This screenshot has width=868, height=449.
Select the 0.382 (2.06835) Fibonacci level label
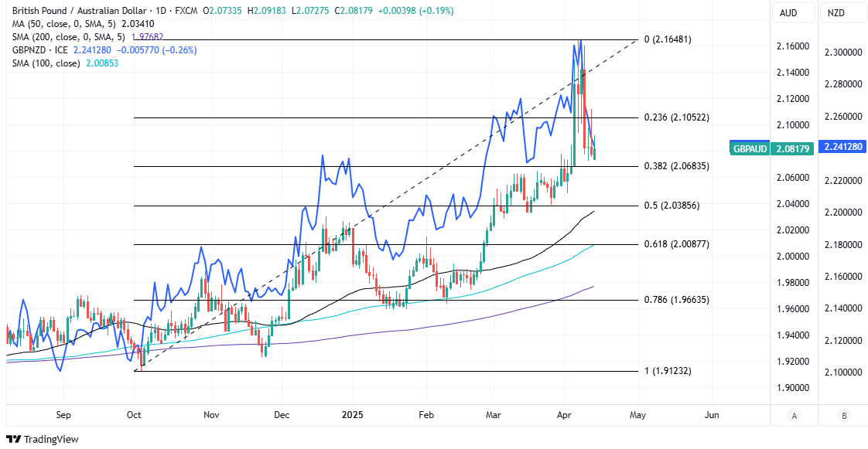(x=677, y=167)
